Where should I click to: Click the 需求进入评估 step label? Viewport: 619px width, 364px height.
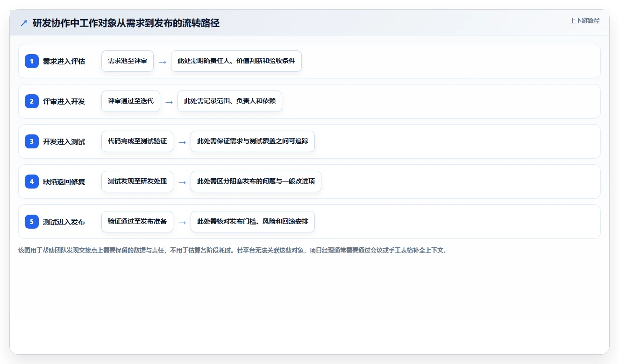(64, 61)
